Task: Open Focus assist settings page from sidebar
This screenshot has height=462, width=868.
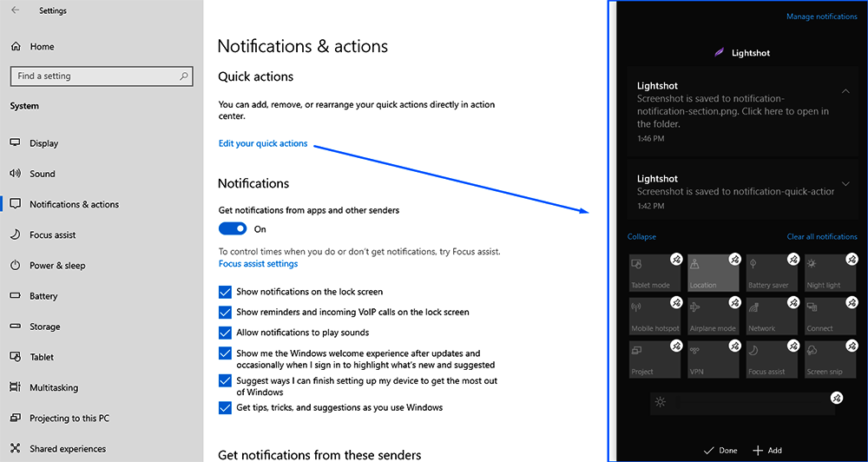Action: click(x=43, y=234)
